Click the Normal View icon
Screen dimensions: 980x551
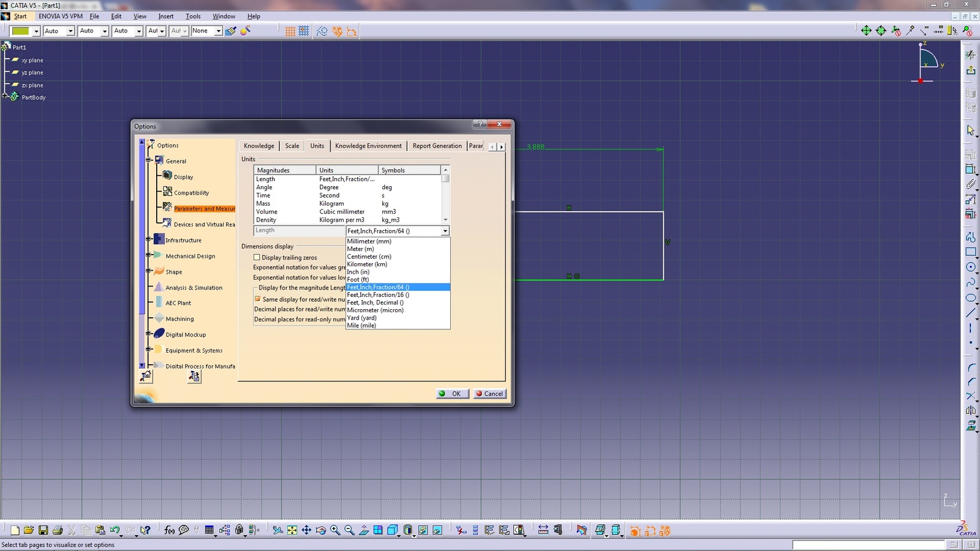pos(364,530)
